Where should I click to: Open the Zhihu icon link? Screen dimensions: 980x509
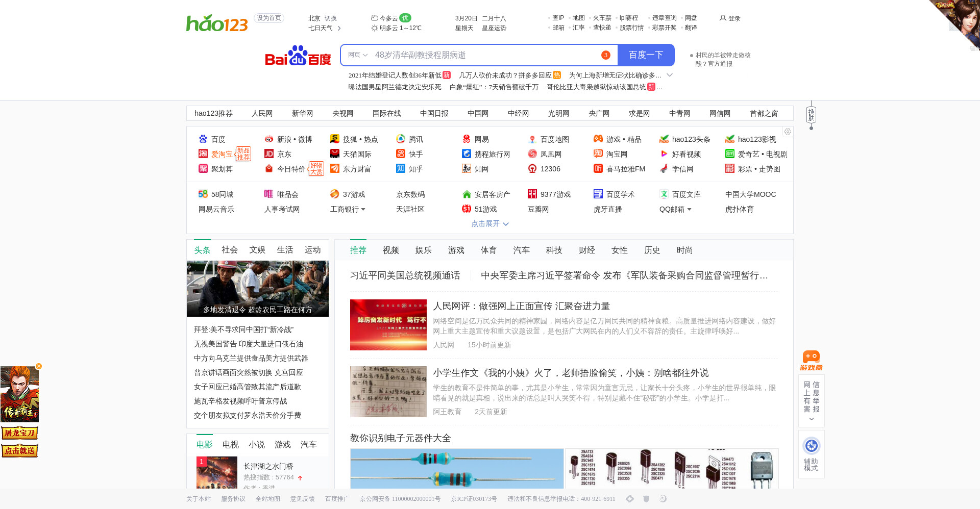(401, 169)
